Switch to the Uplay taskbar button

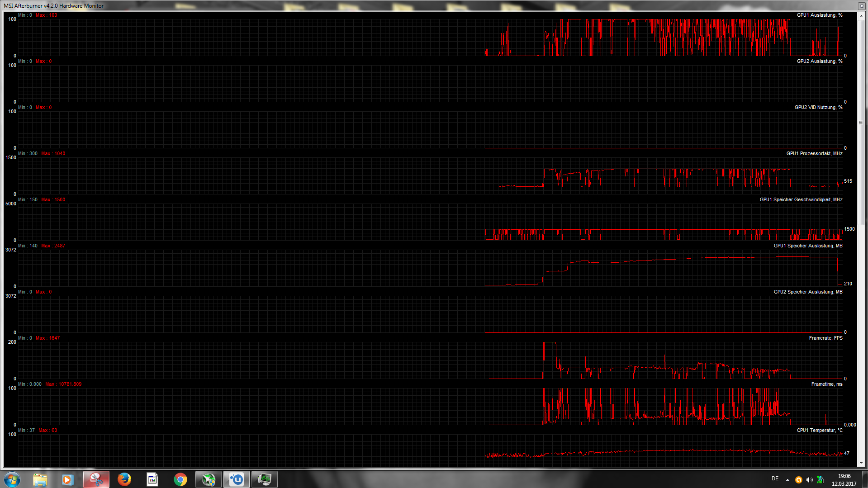click(x=236, y=479)
